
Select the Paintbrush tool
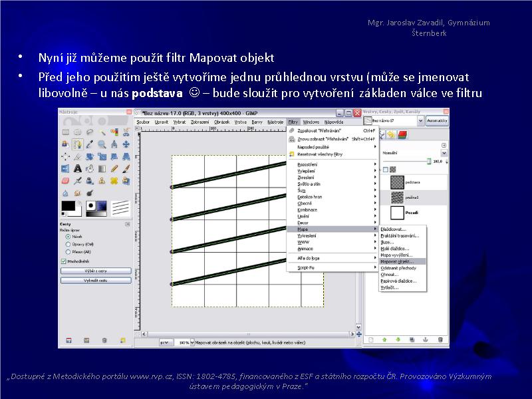[126, 169]
